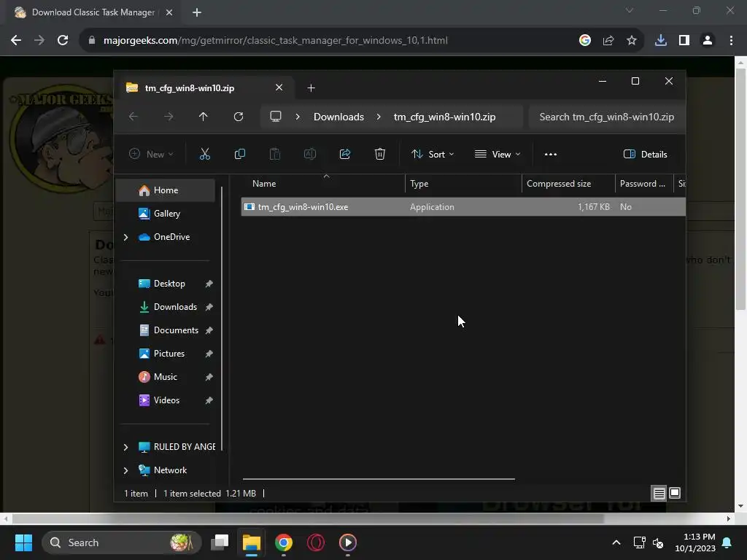Open the New dropdown in Explorer

[151, 154]
